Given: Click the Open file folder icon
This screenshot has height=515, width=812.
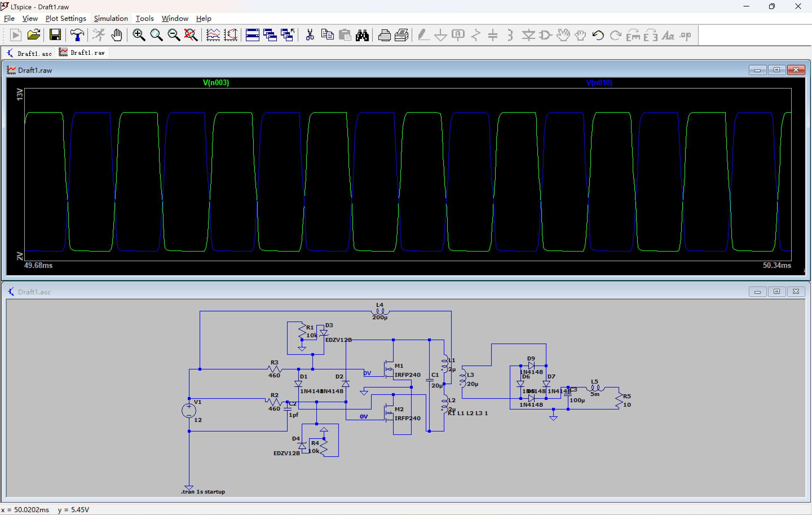Looking at the screenshot, I should 34,35.
